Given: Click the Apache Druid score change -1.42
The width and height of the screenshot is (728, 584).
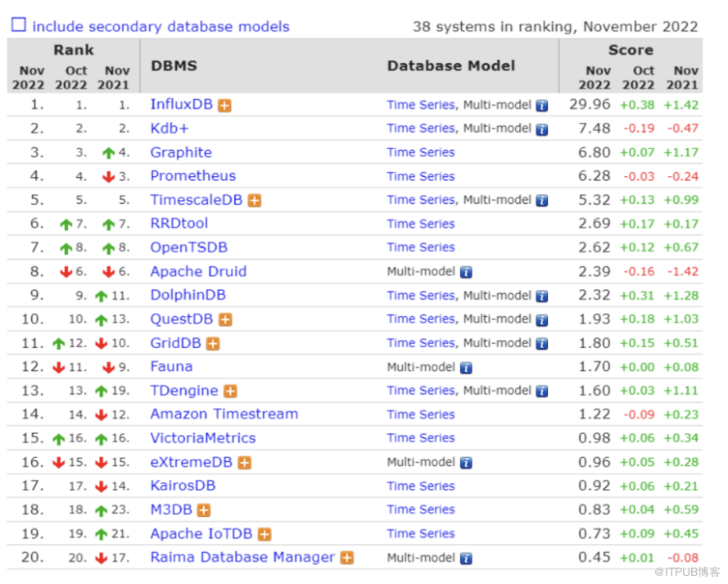Looking at the screenshot, I should (x=683, y=272).
